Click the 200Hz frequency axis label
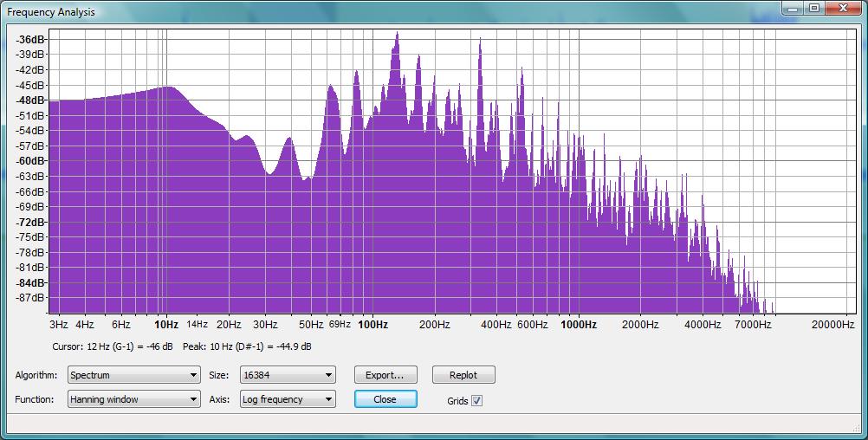The height and width of the screenshot is (440, 868). [434, 325]
